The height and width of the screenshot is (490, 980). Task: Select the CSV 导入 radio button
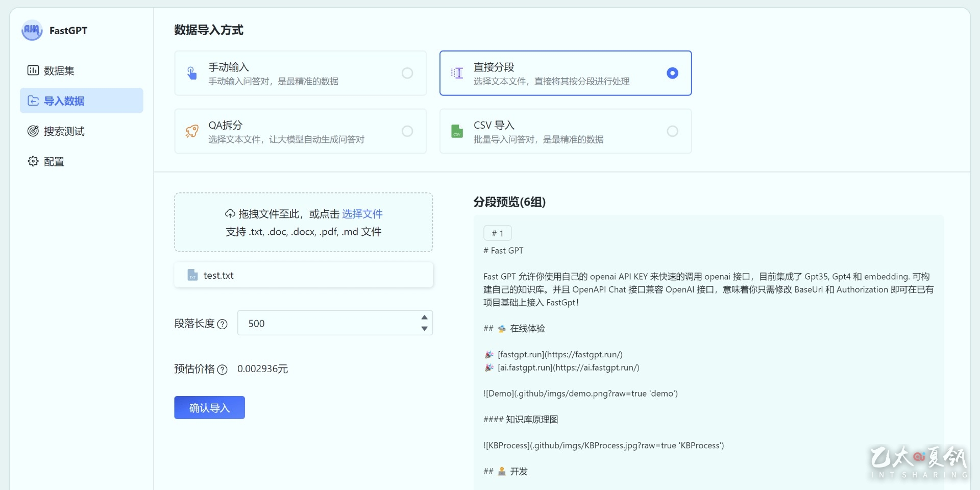[672, 131]
